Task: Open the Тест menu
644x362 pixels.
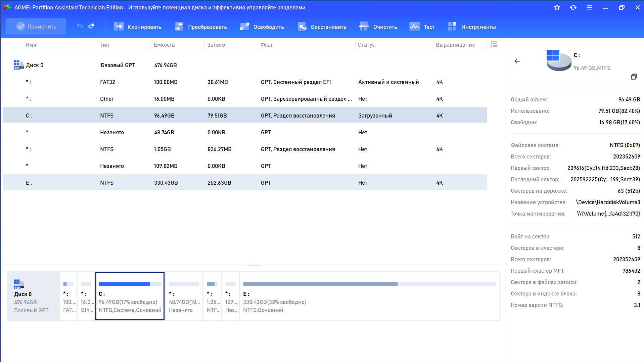Action: pyautogui.click(x=422, y=27)
